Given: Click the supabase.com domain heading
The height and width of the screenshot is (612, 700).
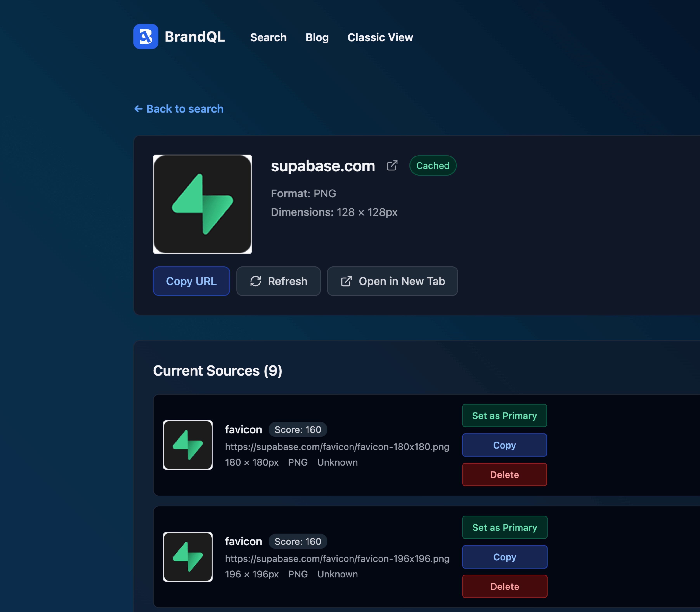Looking at the screenshot, I should point(323,166).
